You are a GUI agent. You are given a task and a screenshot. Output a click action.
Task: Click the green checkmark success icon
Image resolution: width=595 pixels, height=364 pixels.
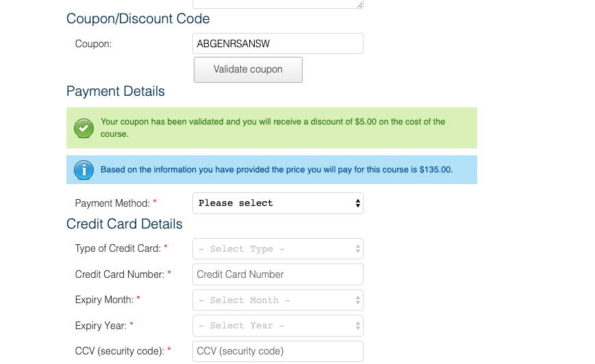click(84, 128)
